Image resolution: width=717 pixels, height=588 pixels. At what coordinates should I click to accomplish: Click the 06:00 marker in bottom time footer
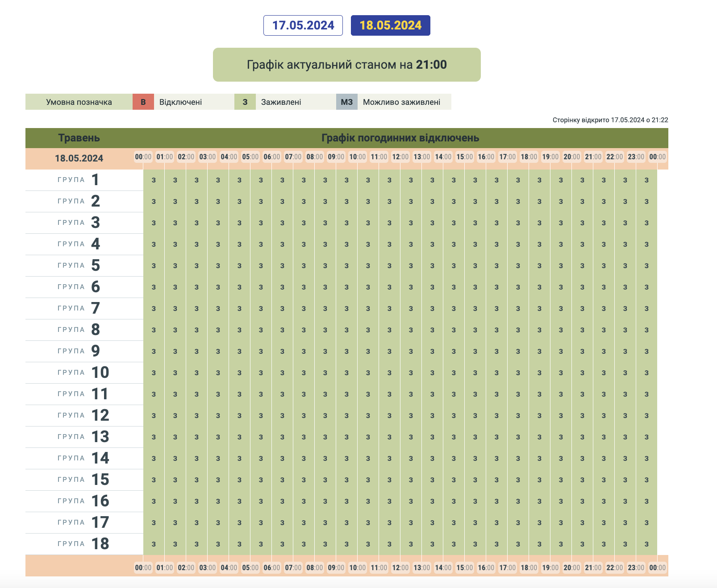[x=271, y=567]
